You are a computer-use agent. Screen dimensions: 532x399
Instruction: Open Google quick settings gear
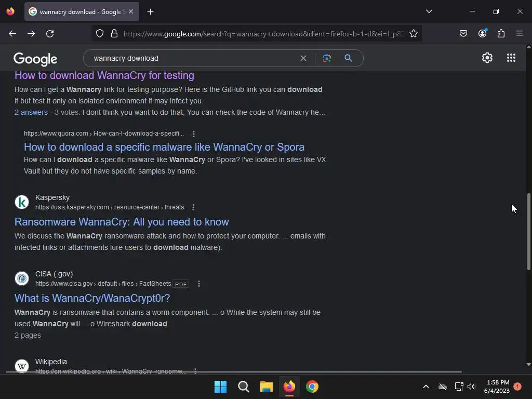click(487, 58)
